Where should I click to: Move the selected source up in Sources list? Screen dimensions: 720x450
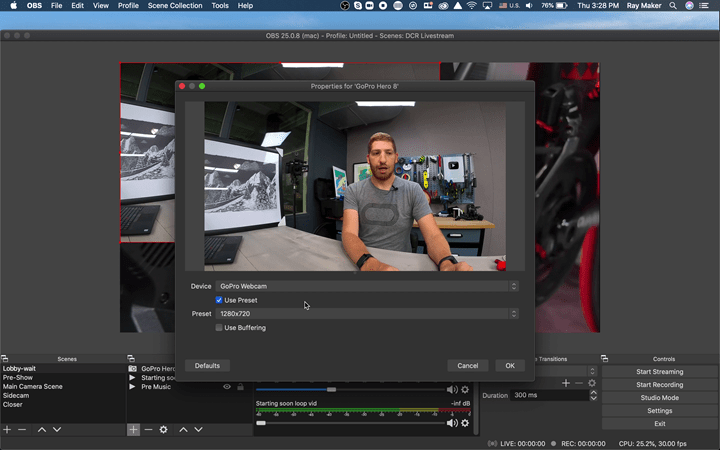pyautogui.click(x=183, y=429)
